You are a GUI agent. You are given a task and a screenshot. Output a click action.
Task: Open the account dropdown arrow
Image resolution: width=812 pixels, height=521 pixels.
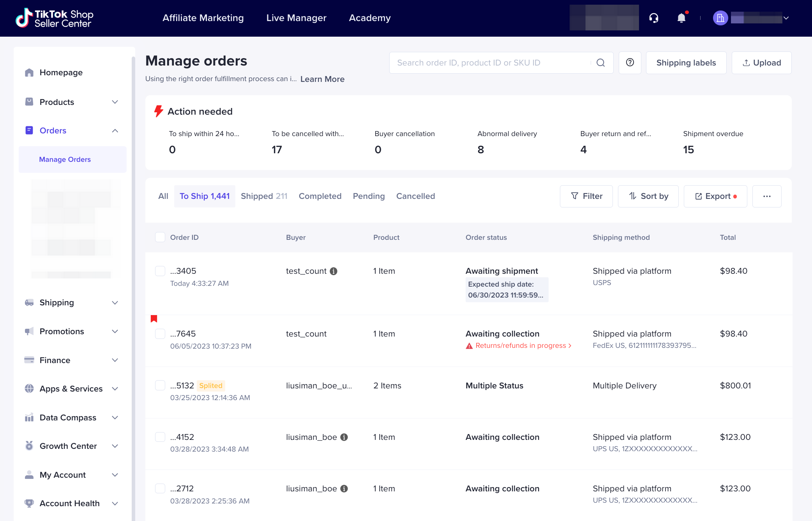click(786, 18)
